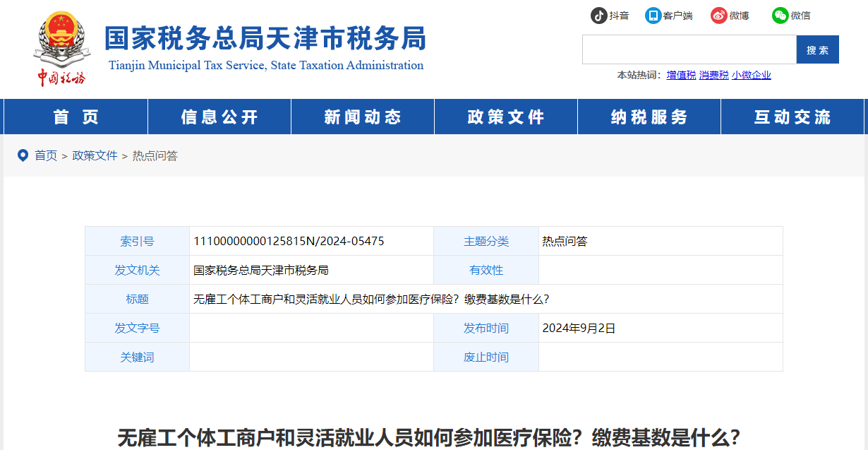Click the site title 国家税务总局天津市税务局
This screenshot has width=868, height=450.
click(x=265, y=39)
